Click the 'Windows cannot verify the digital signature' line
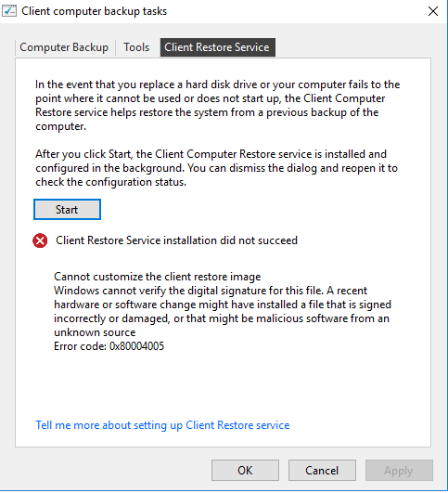This screenshot has width=448, height=493. point(211,291)
